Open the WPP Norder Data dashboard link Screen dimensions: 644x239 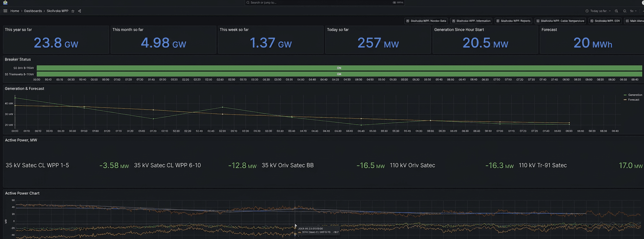click(x=426, y=21)
